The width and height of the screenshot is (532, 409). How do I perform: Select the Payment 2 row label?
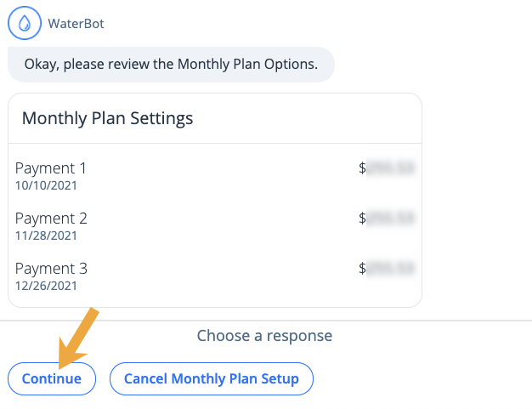[51, 219]
